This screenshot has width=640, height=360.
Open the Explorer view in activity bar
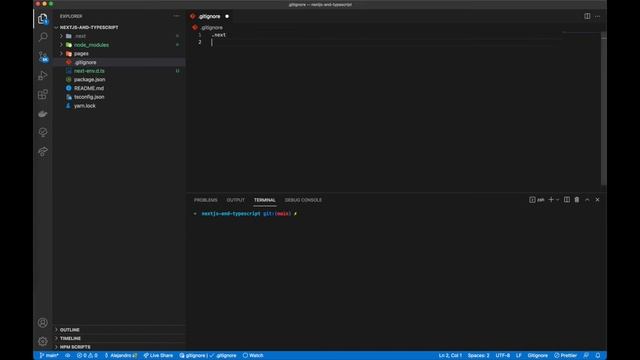click(43, 18)
